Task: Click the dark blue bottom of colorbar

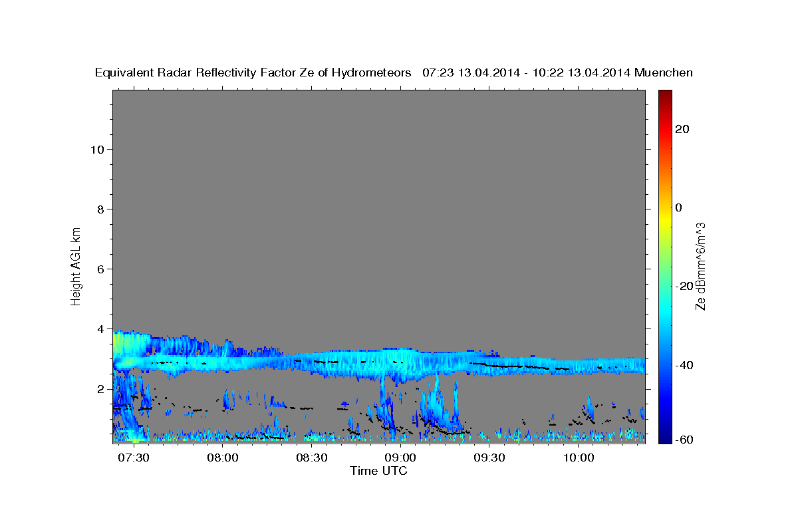Action: pyautogui.click(x=664, y=438)
